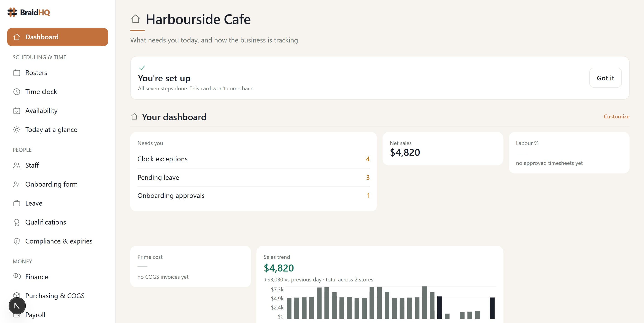Navigate to Onboarding form
644x323 pixels.
click(57, 184)
